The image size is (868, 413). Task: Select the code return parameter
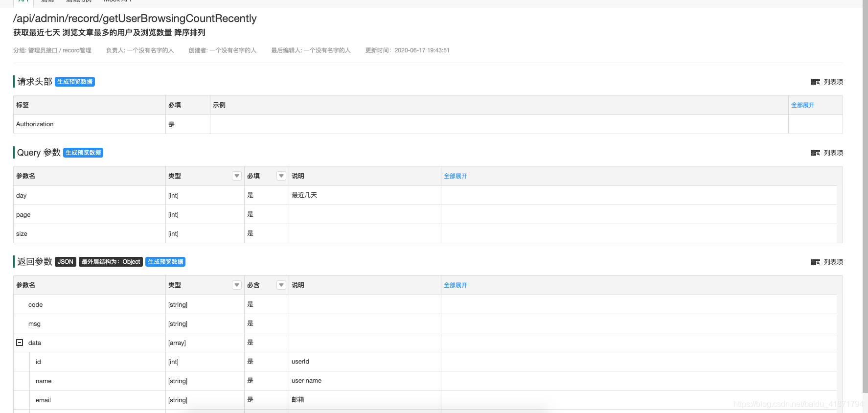point(35,304)
